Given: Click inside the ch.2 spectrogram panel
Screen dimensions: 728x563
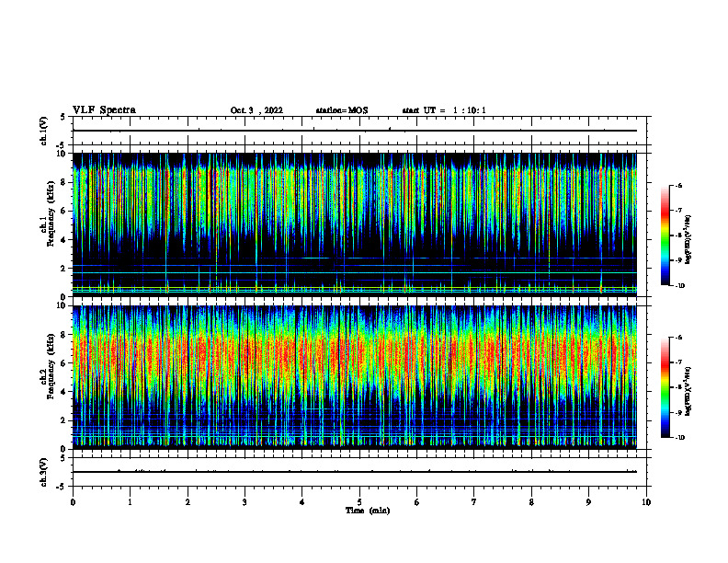Looking at the screenshot, I should (x=355, y=377).
